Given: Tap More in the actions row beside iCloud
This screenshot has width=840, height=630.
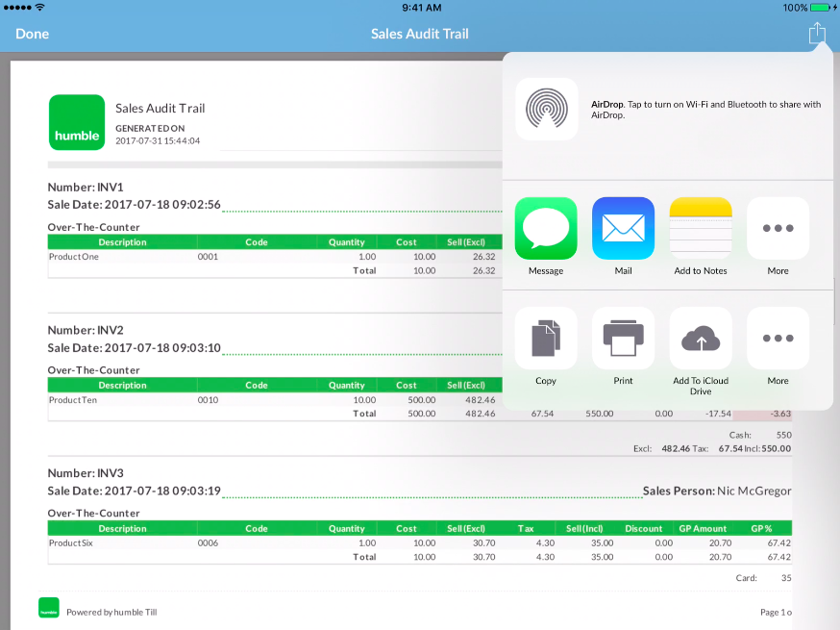Looking at the screenshot, I should pos(778,339).
